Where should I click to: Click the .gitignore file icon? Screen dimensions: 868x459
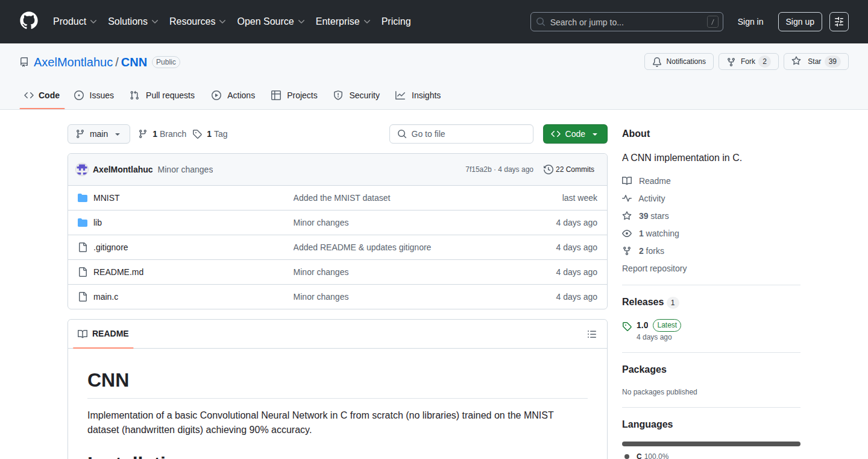pos(83,247)
